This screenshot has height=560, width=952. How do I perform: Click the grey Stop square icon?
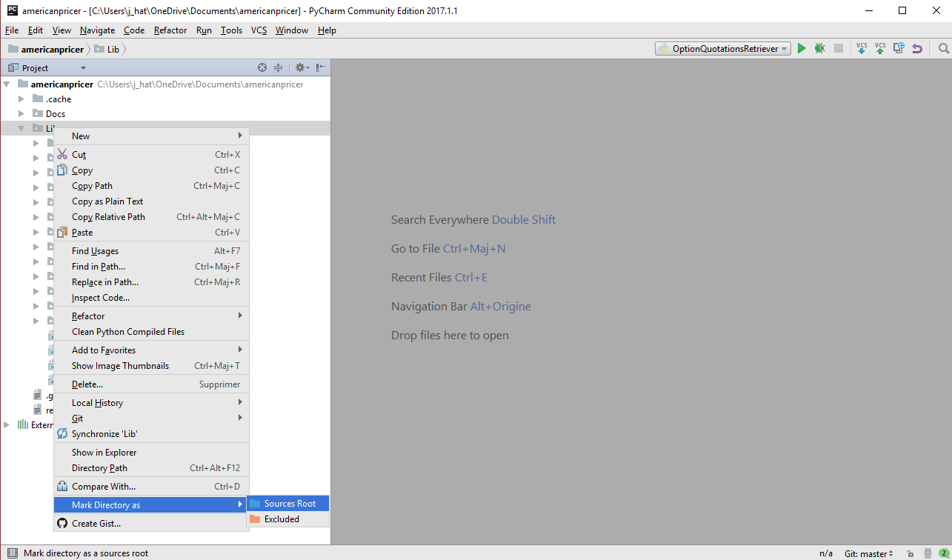(x=839, y=48)
